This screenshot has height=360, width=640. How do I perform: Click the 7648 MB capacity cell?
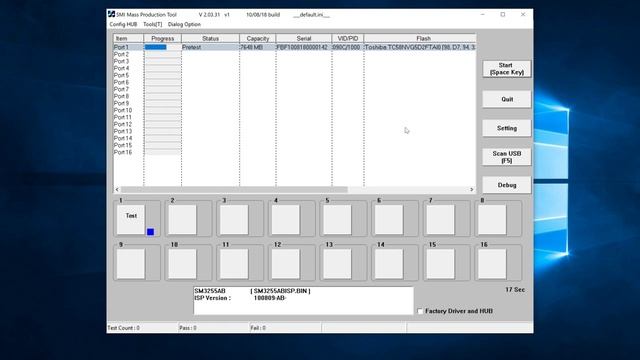pos(258,47)
